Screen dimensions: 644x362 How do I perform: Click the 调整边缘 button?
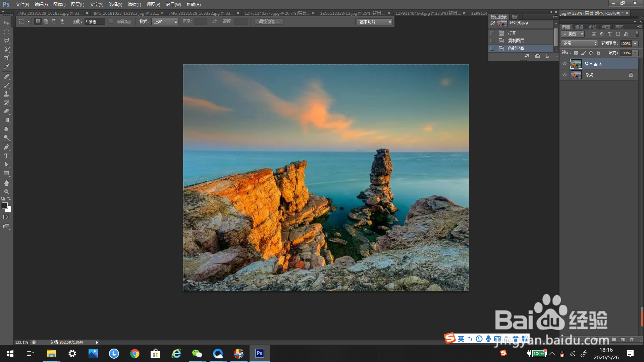[269, 21]
